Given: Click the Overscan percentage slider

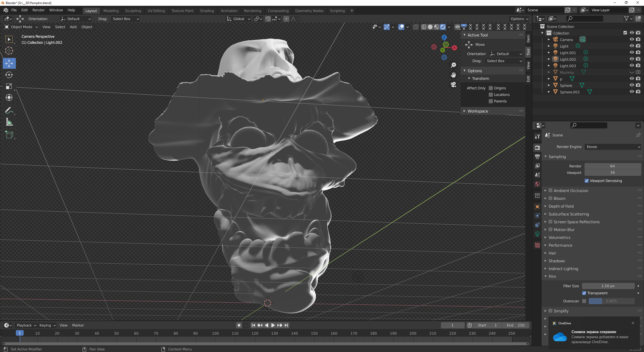Looking at the screenshot, I should click(611, 301).
